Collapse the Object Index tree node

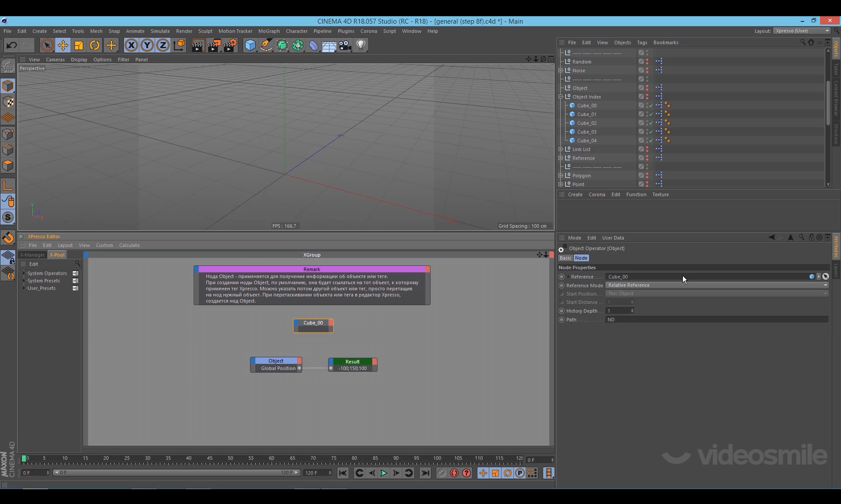pyautogui.click(x=561, y=97)
